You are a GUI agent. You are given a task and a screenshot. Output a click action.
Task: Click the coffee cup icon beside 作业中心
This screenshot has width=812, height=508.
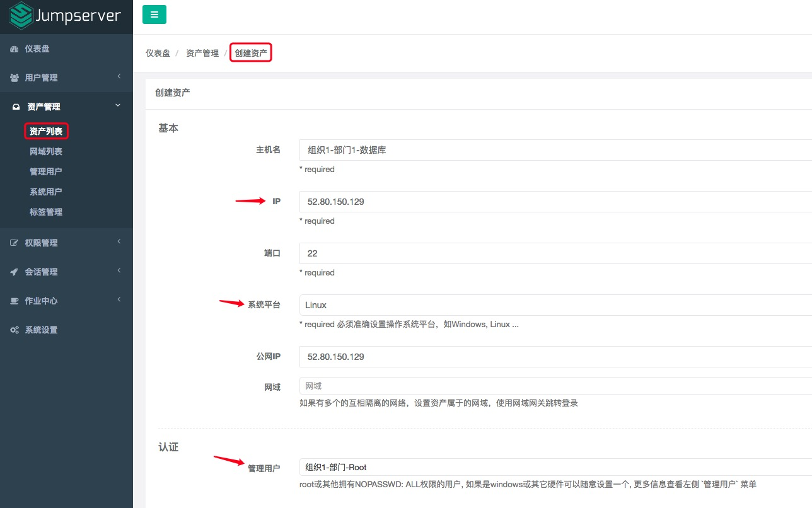(14, 301)
